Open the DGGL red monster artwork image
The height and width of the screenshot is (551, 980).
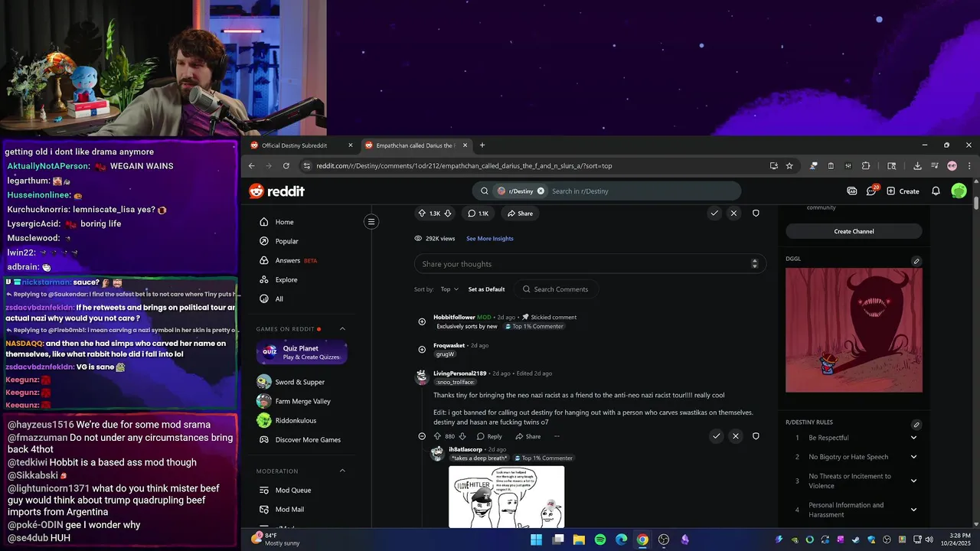click(x=854, y=330)
